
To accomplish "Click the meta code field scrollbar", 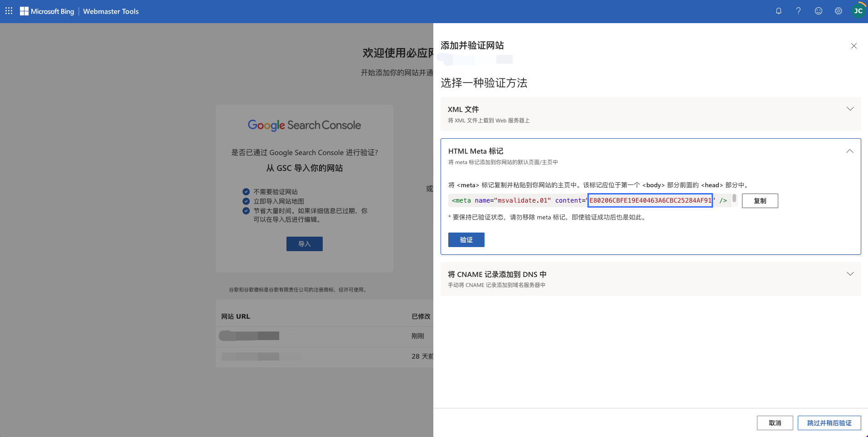I will click(734, 198).
